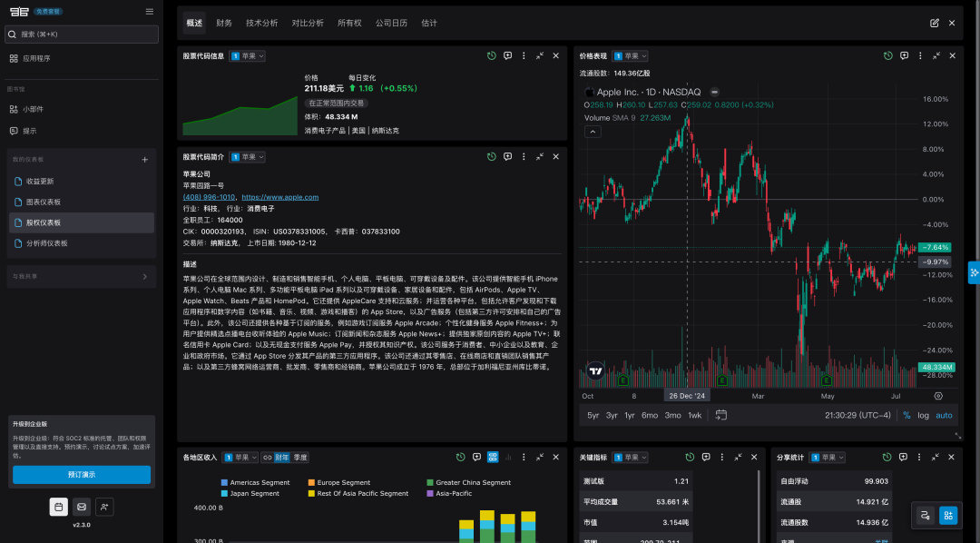Open chat icon in the 关键指标 widget
This screenshot has height=543, width=980.
pos(706,458)
